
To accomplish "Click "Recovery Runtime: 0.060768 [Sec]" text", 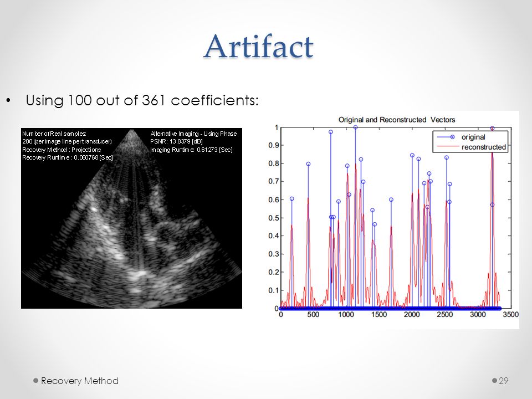I will pos(68,157).
